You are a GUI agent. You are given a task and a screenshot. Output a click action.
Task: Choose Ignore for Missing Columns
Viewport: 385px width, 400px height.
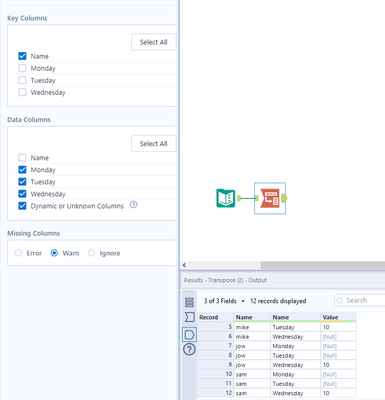coord(91,253)
